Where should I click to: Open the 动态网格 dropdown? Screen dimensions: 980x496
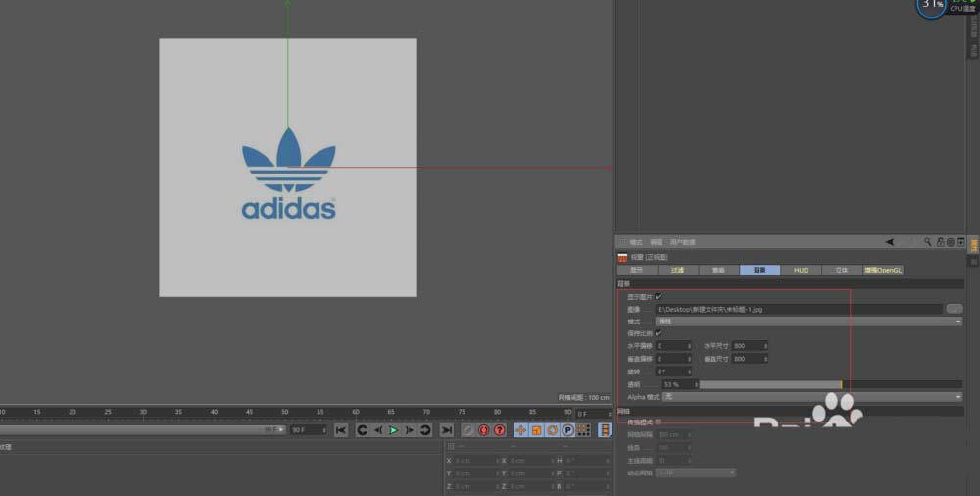click(x=696, y=472)
